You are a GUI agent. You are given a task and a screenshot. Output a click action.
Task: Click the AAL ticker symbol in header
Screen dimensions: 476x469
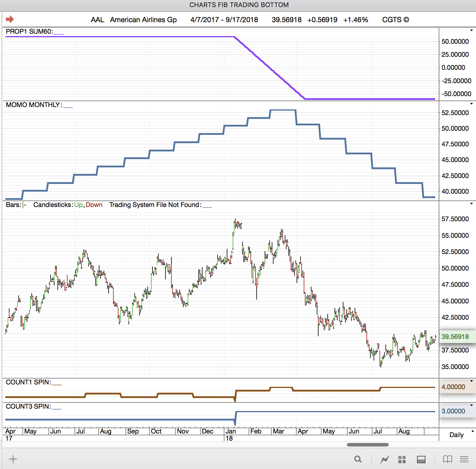97,20
